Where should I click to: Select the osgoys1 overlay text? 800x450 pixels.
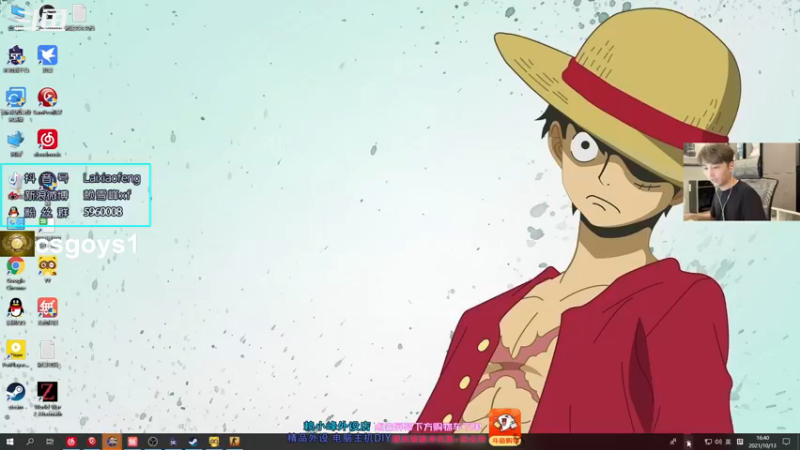click(87, 245)
